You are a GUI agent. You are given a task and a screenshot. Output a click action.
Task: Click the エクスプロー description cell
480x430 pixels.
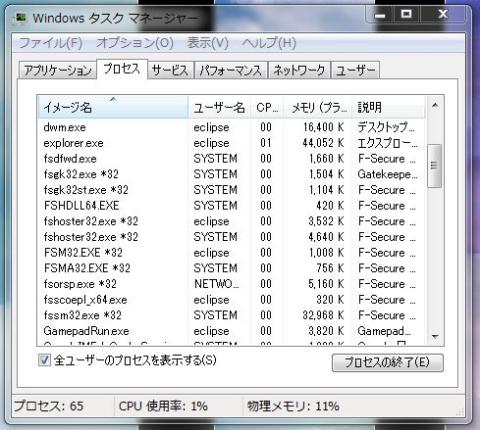[x=387, y=143]
